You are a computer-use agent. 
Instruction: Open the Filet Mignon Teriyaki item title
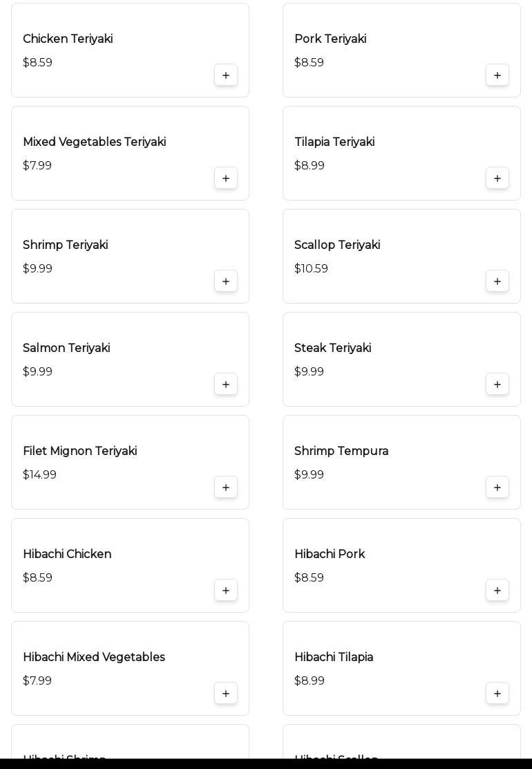coord(80,452)
